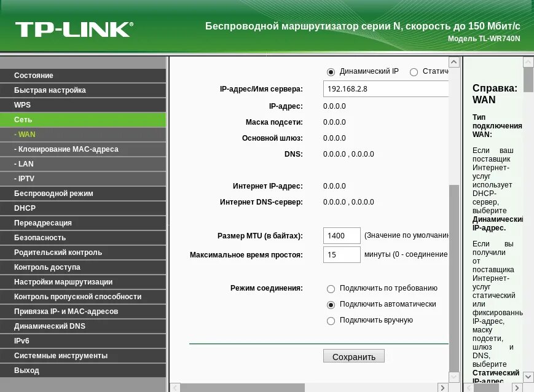This screenshot has width=534, height=392.
Task: Choose Подключить автоматически option
Action: [x=331, y=305]
